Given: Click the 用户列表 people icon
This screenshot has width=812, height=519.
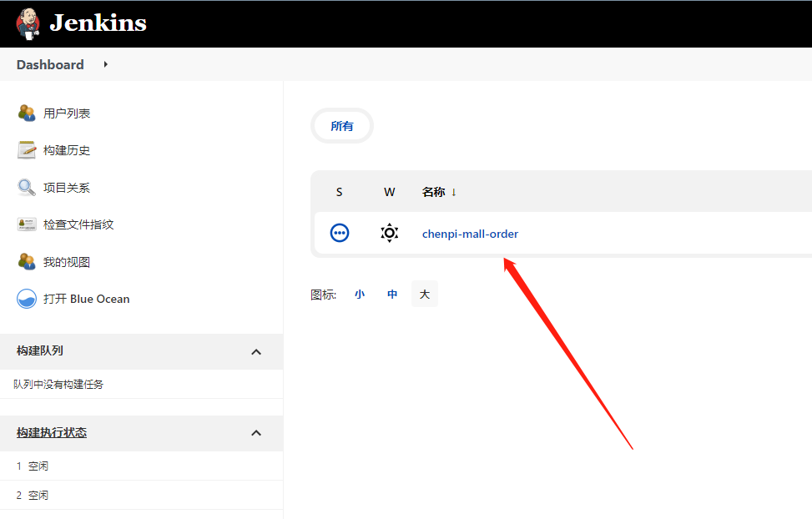Looking at the screenshot, I should click(27, 113).
